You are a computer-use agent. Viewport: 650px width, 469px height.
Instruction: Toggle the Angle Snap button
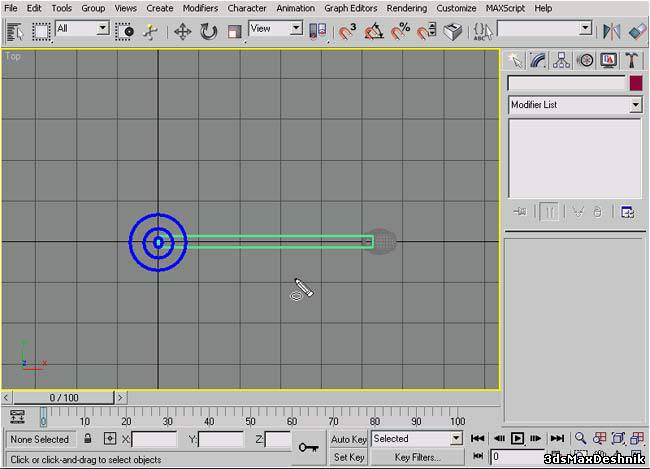point(374,32)
